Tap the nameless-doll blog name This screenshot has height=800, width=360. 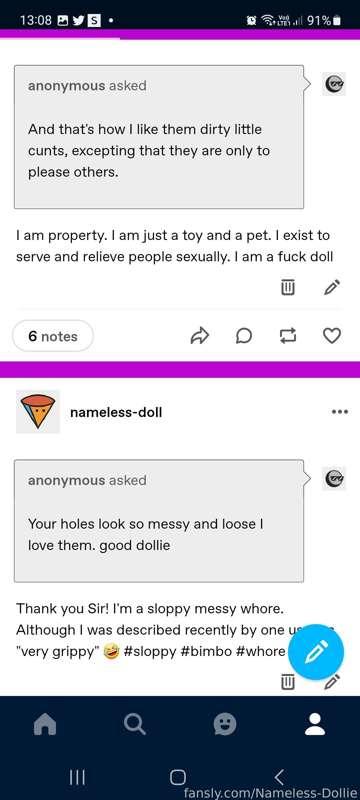(116, 412)
